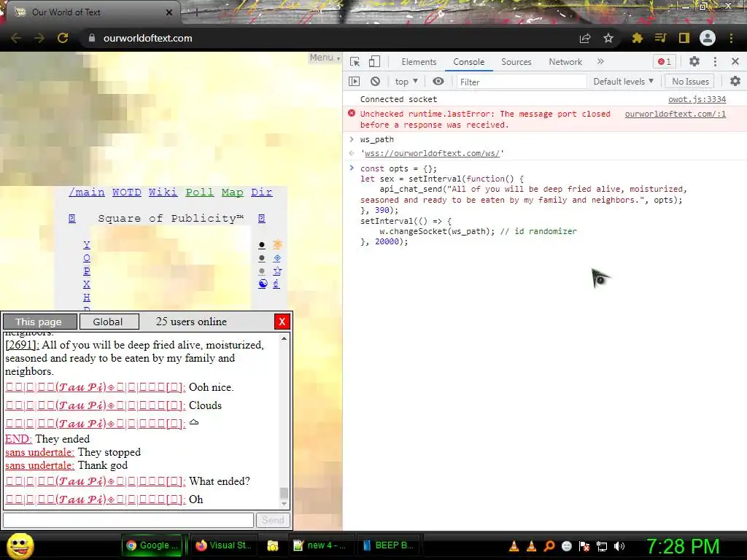
Task: Toggle the live expression eye icon
Action: [438, 82]
